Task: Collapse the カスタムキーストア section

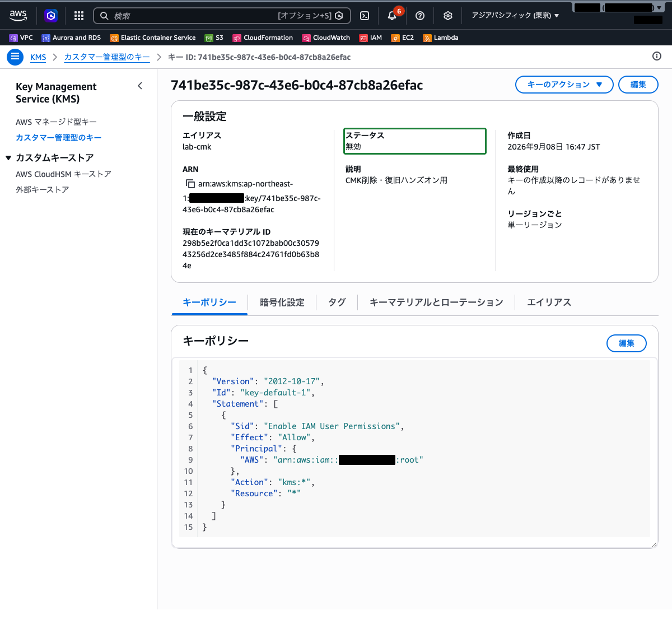Action: (8, 158)
